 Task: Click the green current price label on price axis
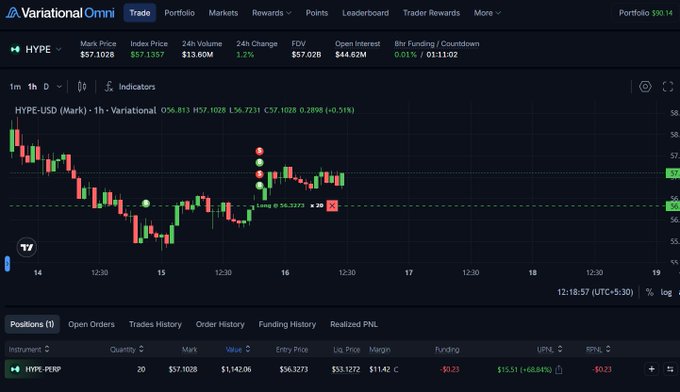point(673,173)
